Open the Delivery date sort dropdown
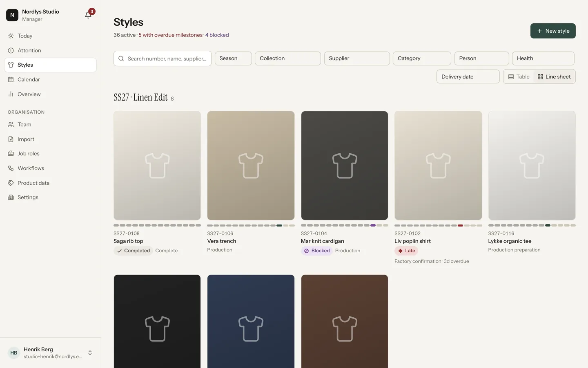Viewport: 588px width, 368px height. click(x=468, y=77)
